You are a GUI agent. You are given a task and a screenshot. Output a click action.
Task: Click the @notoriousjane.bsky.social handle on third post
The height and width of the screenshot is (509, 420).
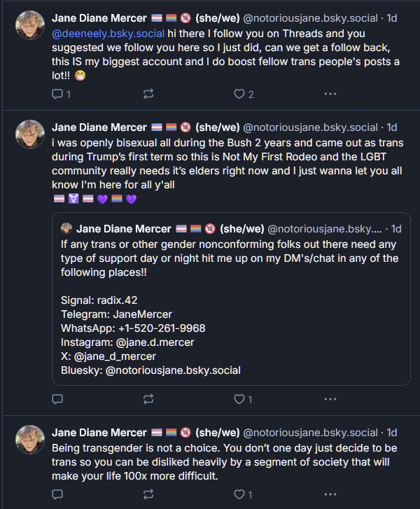click(x=310, y=433)
